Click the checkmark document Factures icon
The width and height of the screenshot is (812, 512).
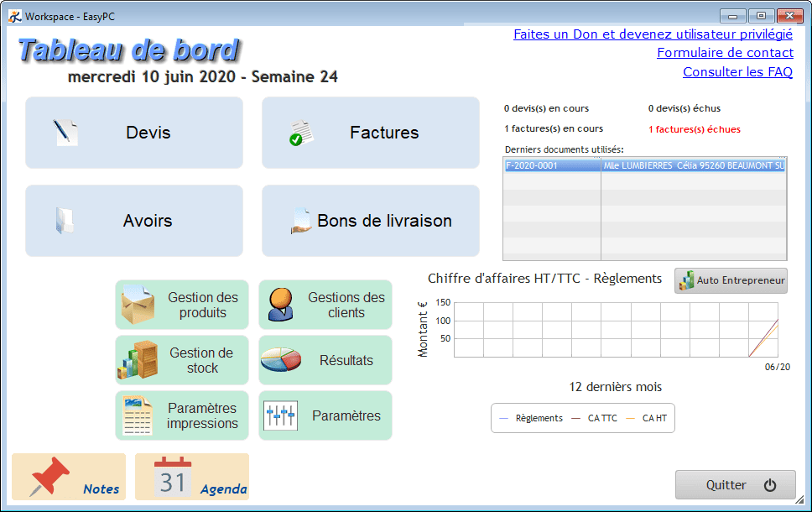tap(301, 133)
